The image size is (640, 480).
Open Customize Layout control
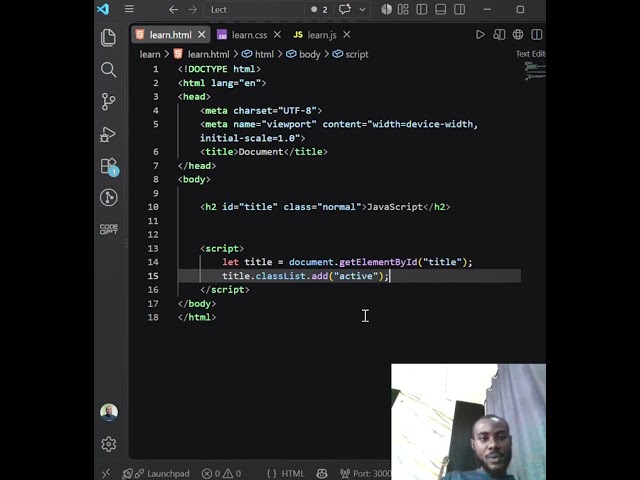403,9
